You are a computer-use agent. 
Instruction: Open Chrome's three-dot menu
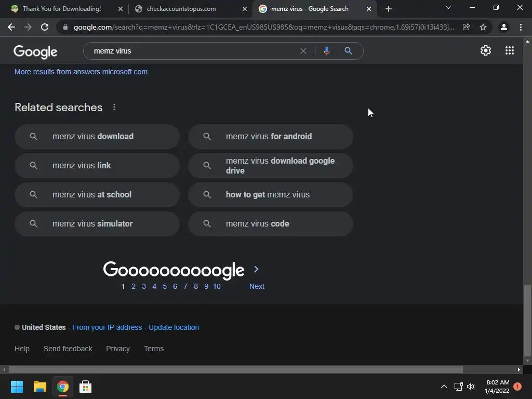click(x=521, y=27)
